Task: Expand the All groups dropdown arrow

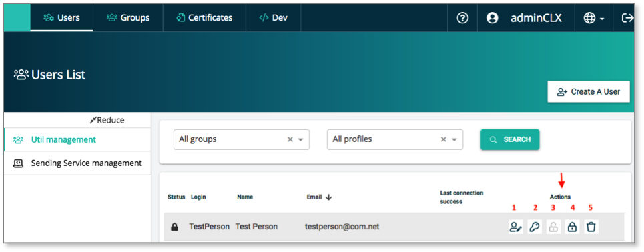Action: (x=300, y=139)
